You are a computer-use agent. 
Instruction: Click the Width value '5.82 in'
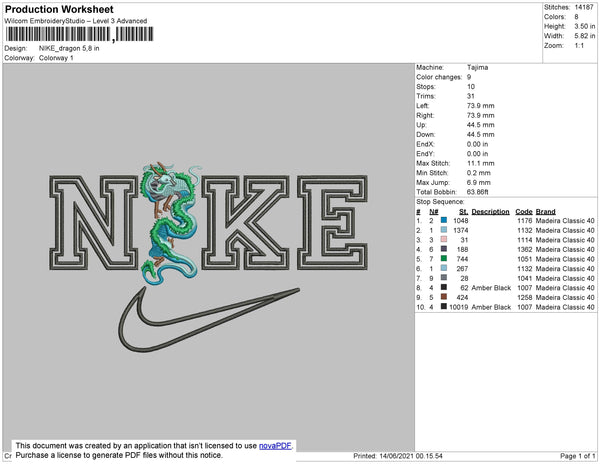[x=585, y=36]
